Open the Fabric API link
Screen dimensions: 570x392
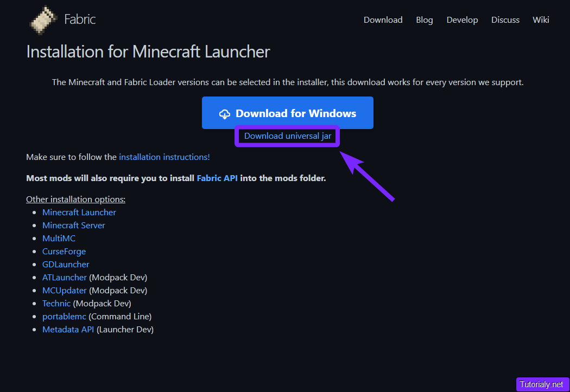(x=217, y=178)
